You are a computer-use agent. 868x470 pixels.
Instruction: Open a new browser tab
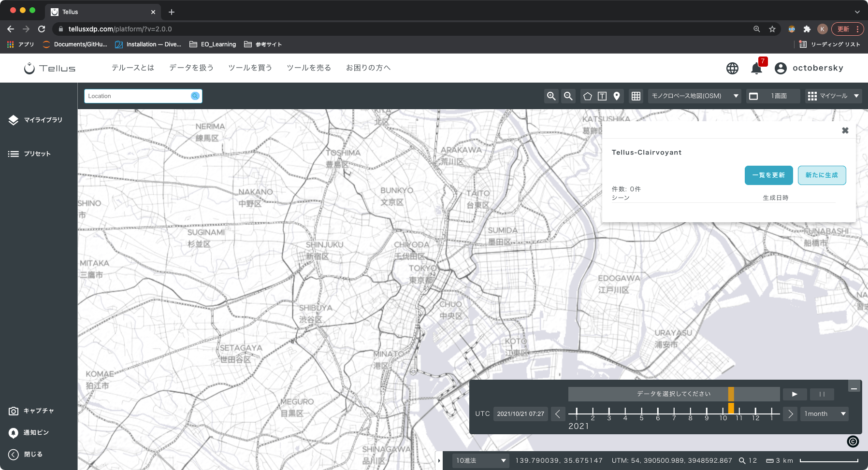click(x=172, y=12)
